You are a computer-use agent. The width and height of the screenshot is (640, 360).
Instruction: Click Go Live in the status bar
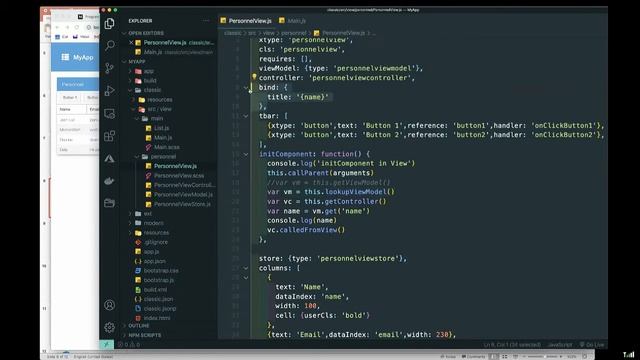[592, 345]
